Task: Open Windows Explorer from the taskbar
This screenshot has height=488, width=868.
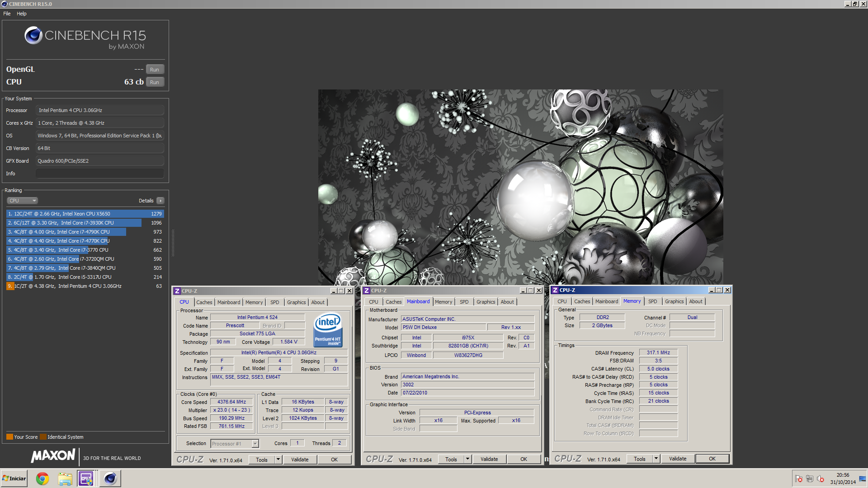Action: 65,479
